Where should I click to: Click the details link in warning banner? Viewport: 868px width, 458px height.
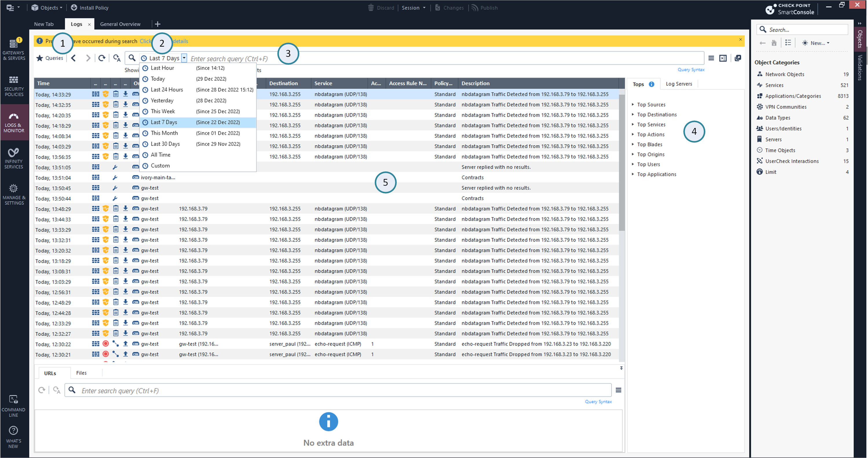(x=180, y=41)
